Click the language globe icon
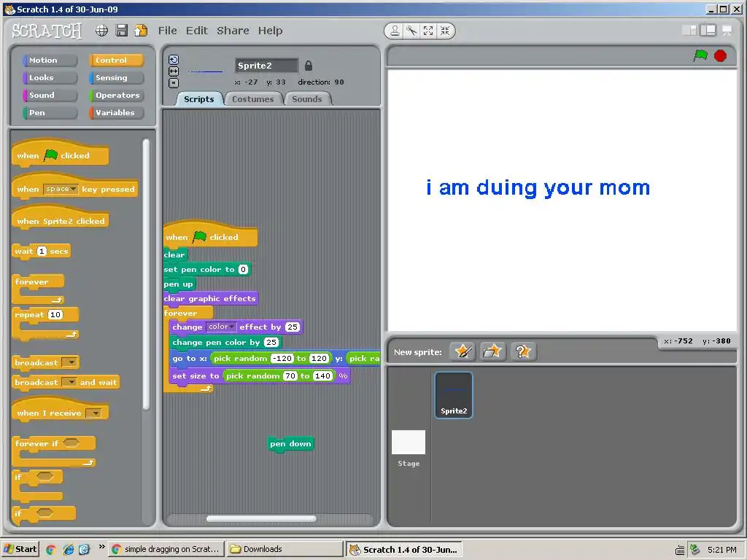747x560 pixels. pyautogui.click(x=101, y=31)
